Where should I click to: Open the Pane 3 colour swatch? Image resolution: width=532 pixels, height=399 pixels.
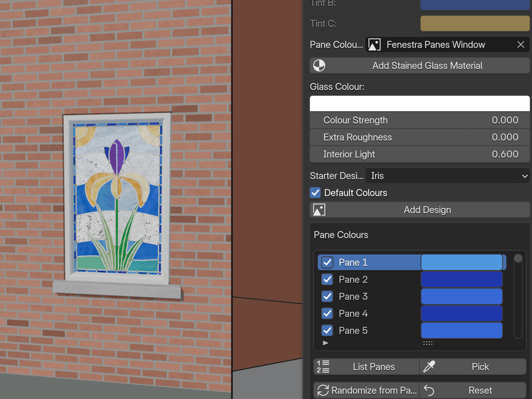(x=462, y=296)
